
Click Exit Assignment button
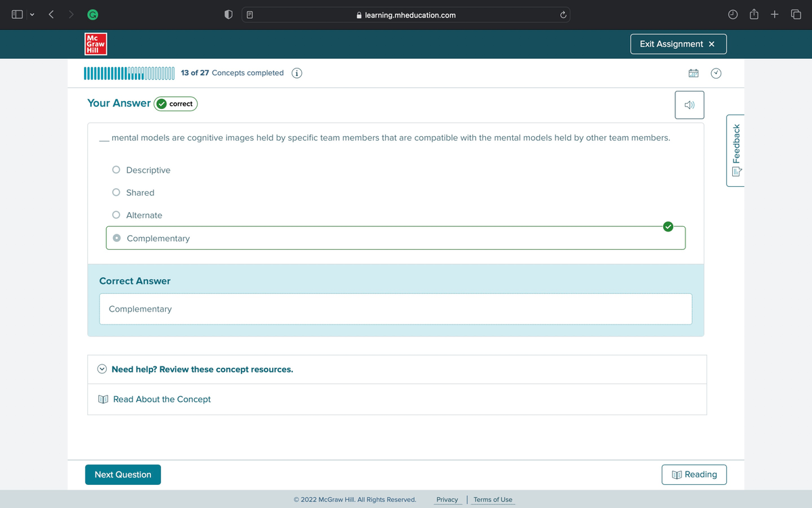point(677,44)
